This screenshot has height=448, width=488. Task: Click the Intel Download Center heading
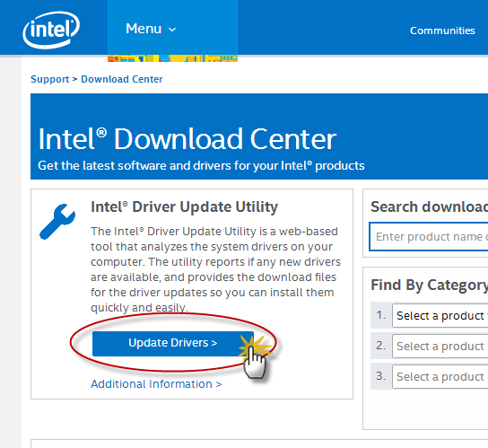click(x=187, y=139)
